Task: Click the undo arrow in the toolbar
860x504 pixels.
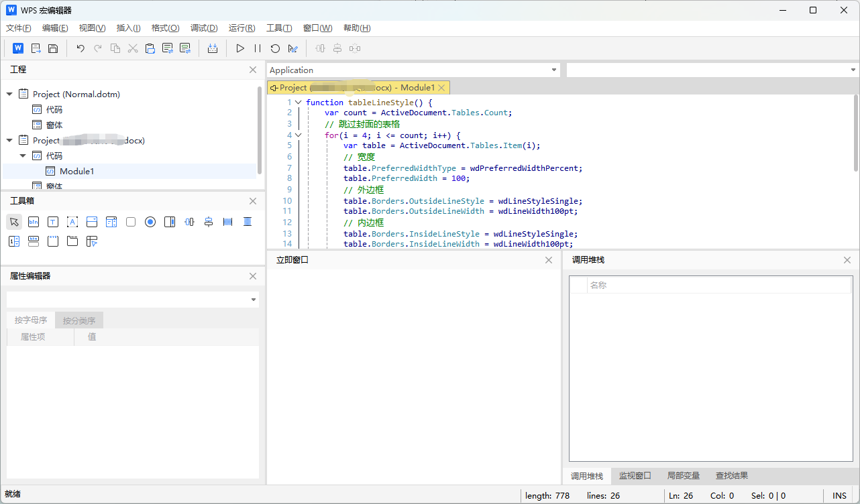Action: tap(80, 48)
